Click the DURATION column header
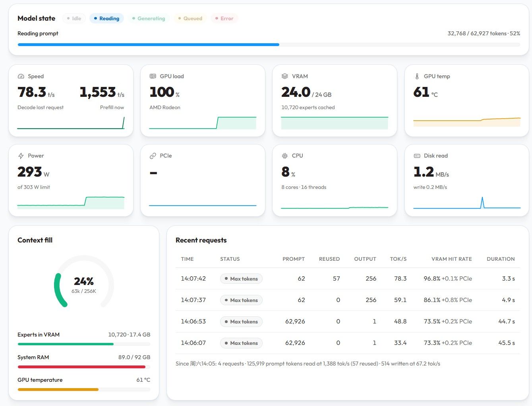 click(x=501, y=259)
